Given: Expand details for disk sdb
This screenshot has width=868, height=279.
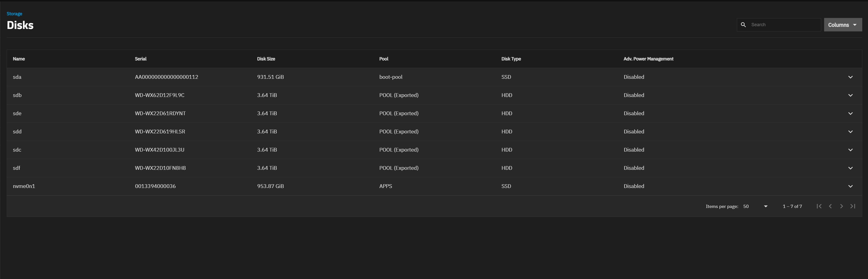Looking at the screenshot, I should tap(850, 95).
